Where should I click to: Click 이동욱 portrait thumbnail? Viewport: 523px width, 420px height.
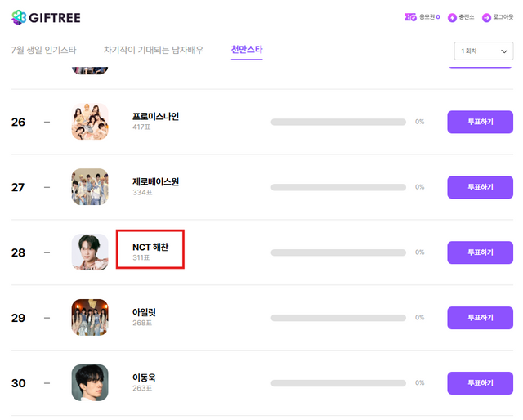90,383
